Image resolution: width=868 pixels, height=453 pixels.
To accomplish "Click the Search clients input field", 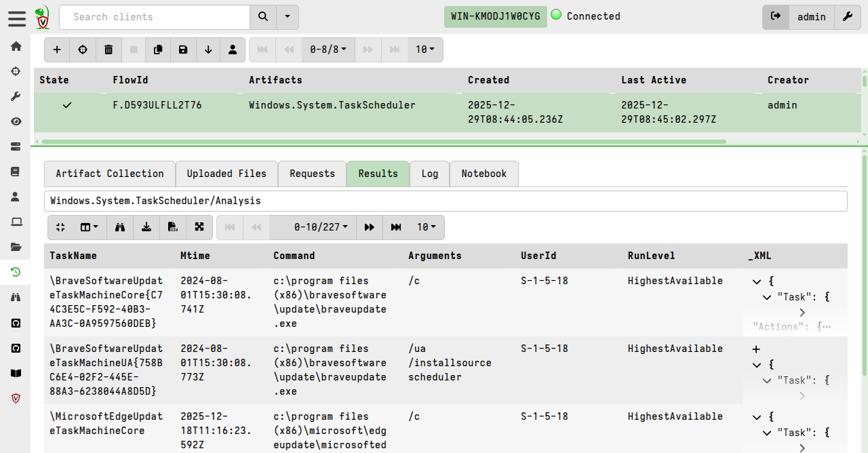I will tap(155, 17).
